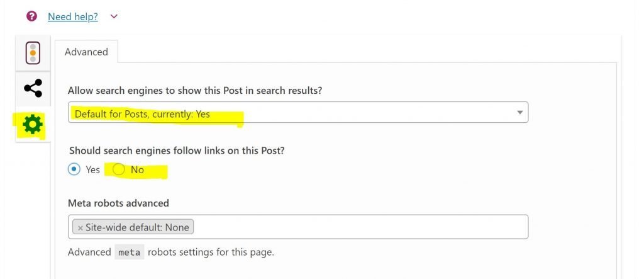Viewport: 644px width, 279px height.
Task: Expand the chevron beside Need help?
Action: (114, 16)
